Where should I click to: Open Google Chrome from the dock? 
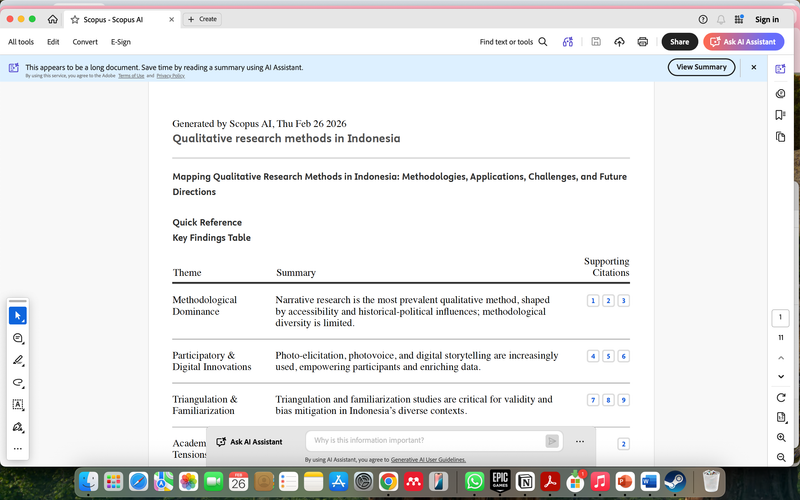tap(388, 481)
